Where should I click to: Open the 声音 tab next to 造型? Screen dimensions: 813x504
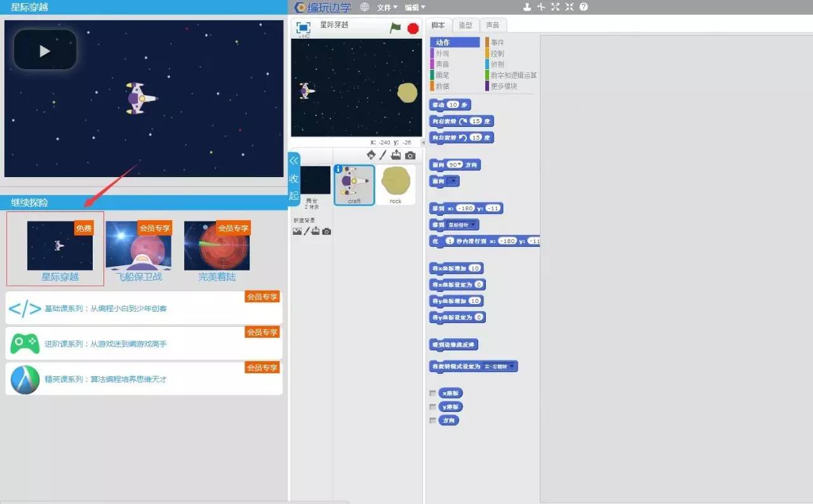pyautogui.click(x=493, y=25)
